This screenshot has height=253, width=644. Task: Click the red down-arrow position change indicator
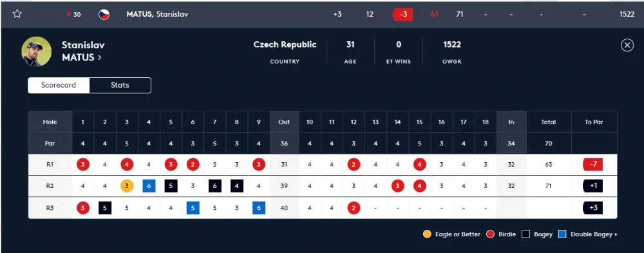[x=69, y=14]
